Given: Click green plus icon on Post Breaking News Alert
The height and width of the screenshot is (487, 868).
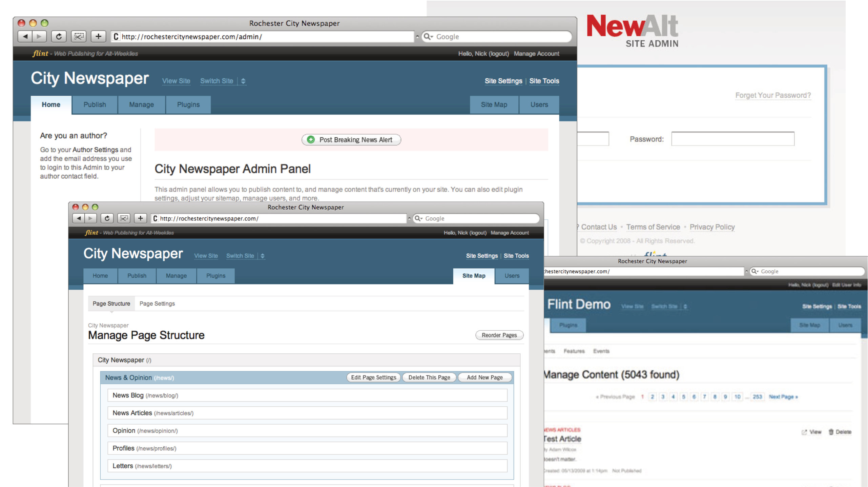Looking at the screenshot, I should (x=311, y=139).
